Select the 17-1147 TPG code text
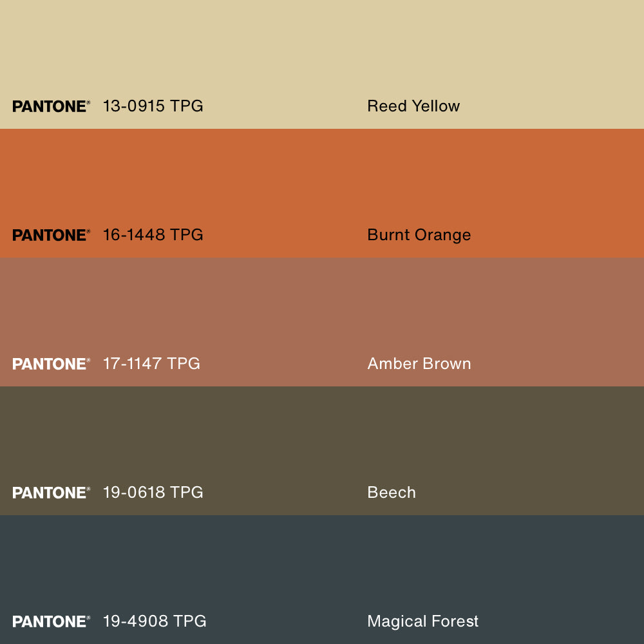The image size is (644, 644). point(151,364)
